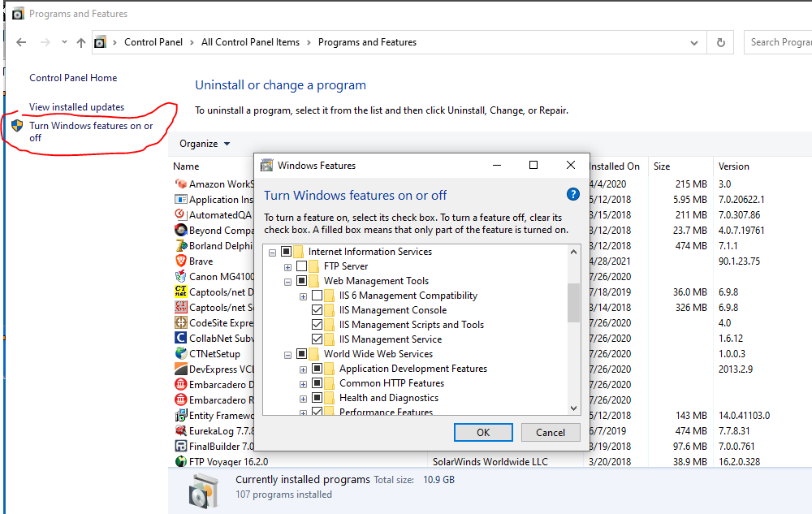Uncheck IIS Management Service
The image size is (812, 514).
[317, 339]
